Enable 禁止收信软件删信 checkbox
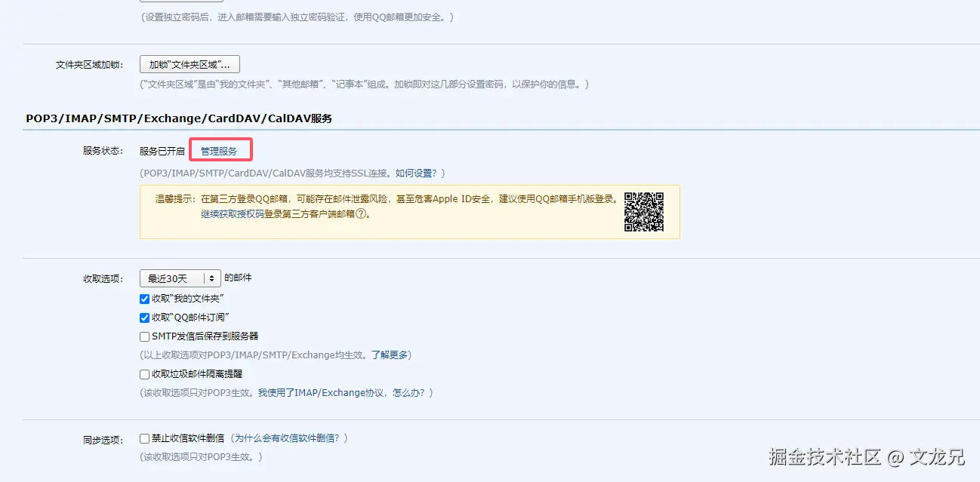 (x=145, y=438)
